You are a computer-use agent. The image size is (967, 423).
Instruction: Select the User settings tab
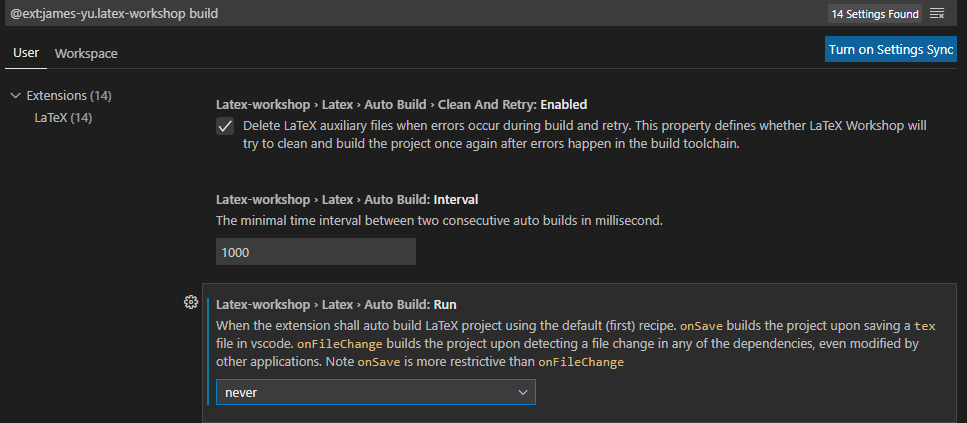(25, 52)
